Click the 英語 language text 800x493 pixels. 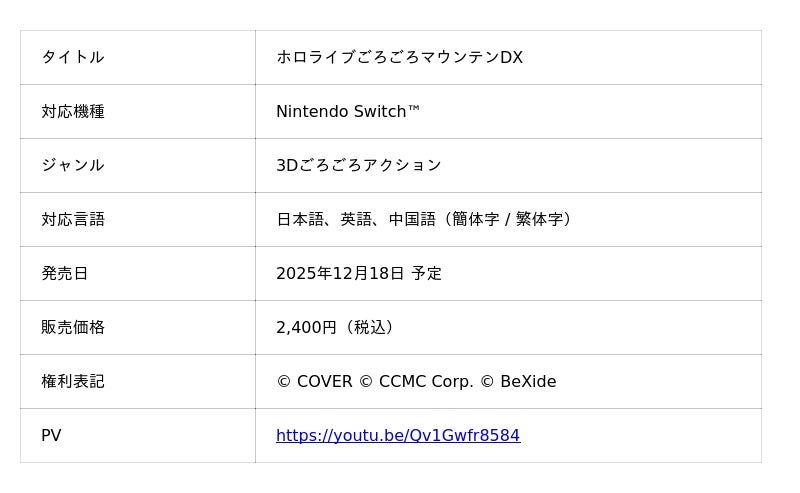coord(356,220)
